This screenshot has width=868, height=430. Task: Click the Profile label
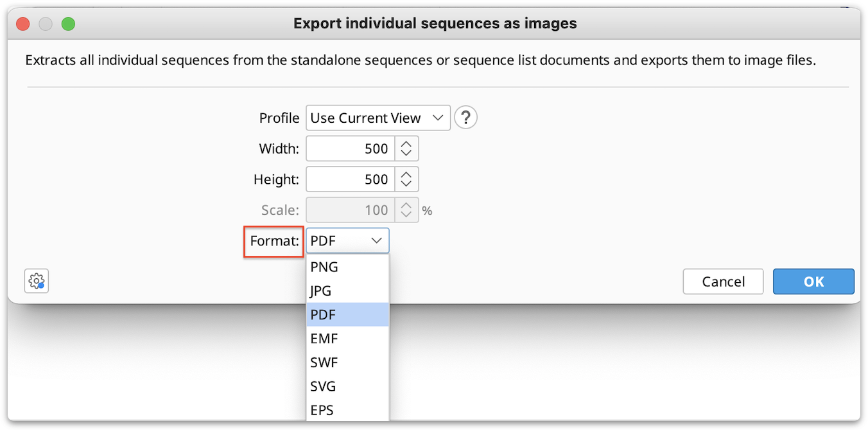tap(279, 118)
